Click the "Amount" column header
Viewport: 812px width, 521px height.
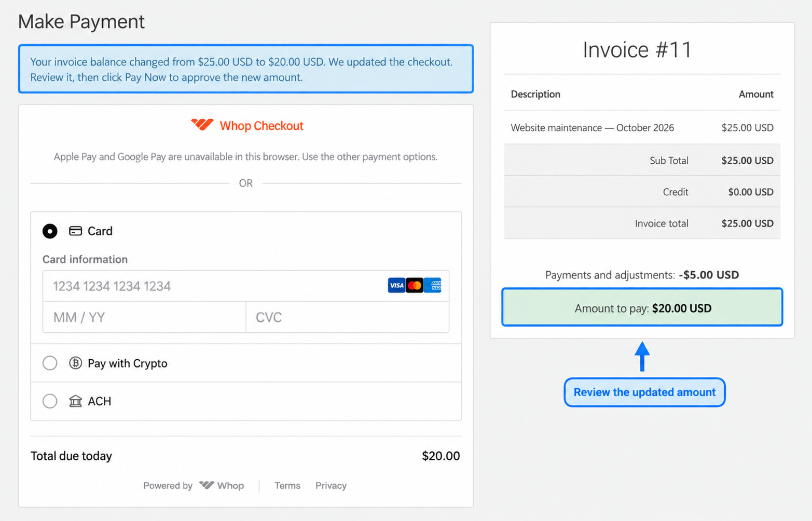(756, 94)
